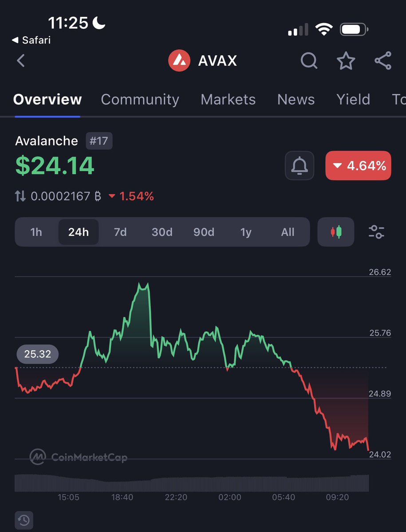Select the All timeframe option
This screenshot has height=532, width=406.
coord(288,231)
